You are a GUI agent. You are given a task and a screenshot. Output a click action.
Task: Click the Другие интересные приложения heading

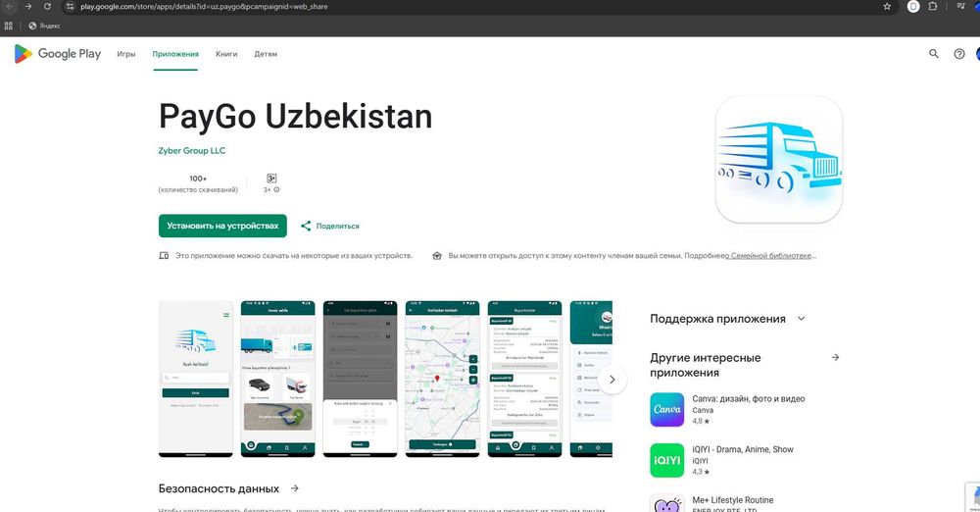click(705, 365)
